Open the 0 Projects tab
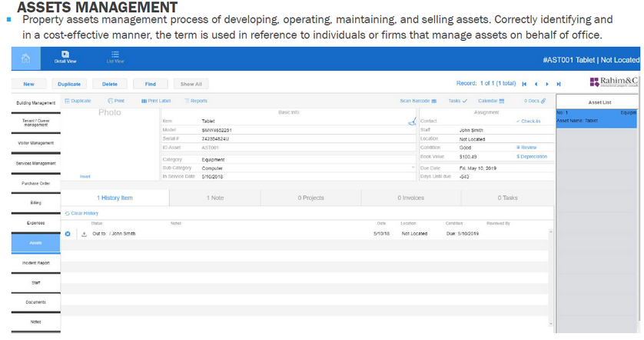This screenshot has height=340, width=644. [310, 198]
